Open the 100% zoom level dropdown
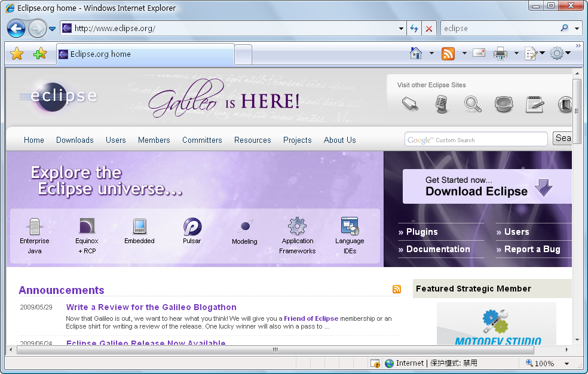588x374 pixels. 566,363
